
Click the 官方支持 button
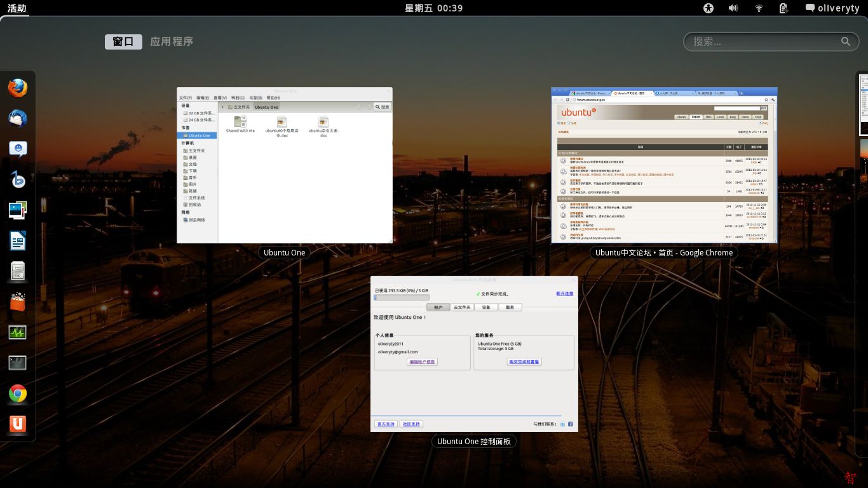tap(386, 424)
